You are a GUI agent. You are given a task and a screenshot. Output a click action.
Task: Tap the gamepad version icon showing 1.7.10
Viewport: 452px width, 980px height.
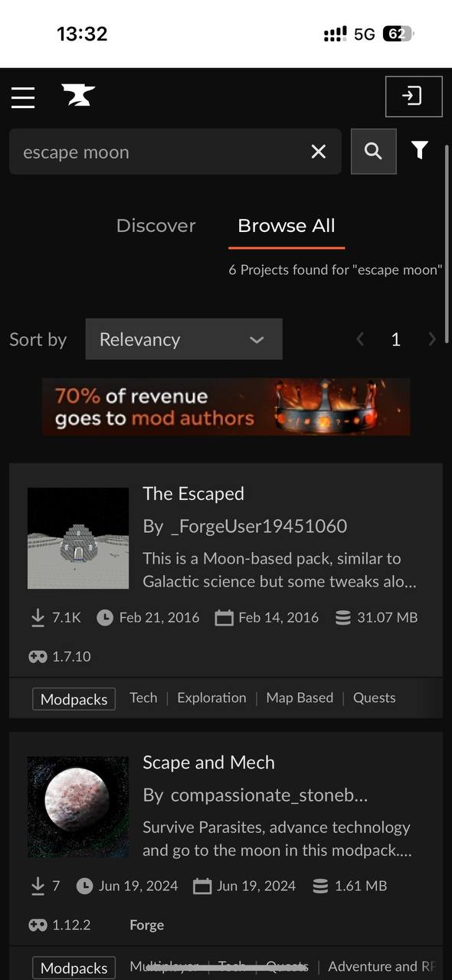[x=38, y=656]
